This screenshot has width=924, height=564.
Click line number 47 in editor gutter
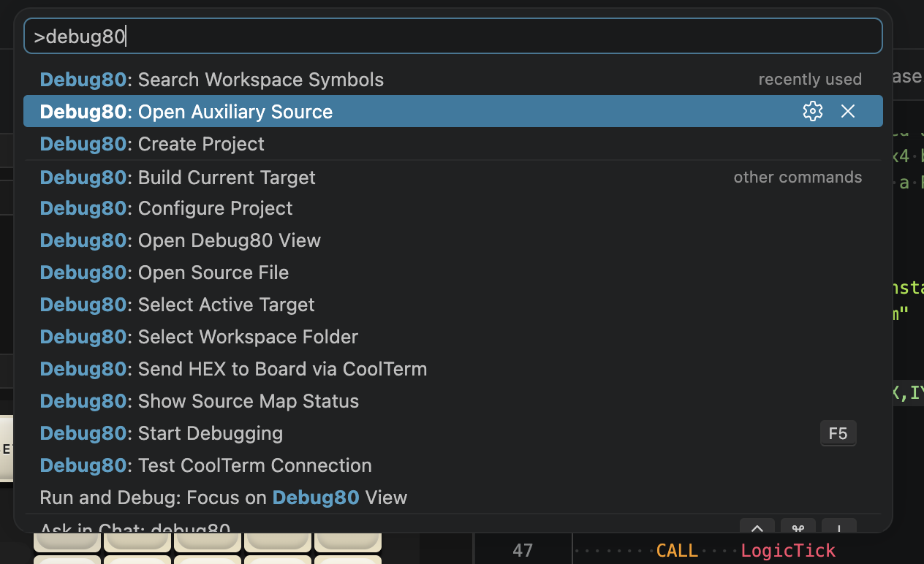tap(523, 550)
